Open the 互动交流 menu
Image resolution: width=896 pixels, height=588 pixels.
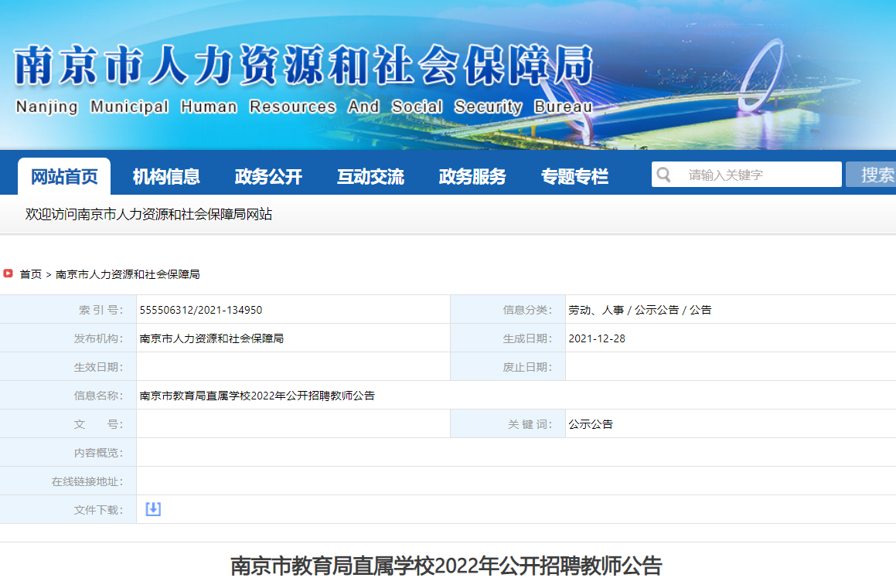pos(370,176)
